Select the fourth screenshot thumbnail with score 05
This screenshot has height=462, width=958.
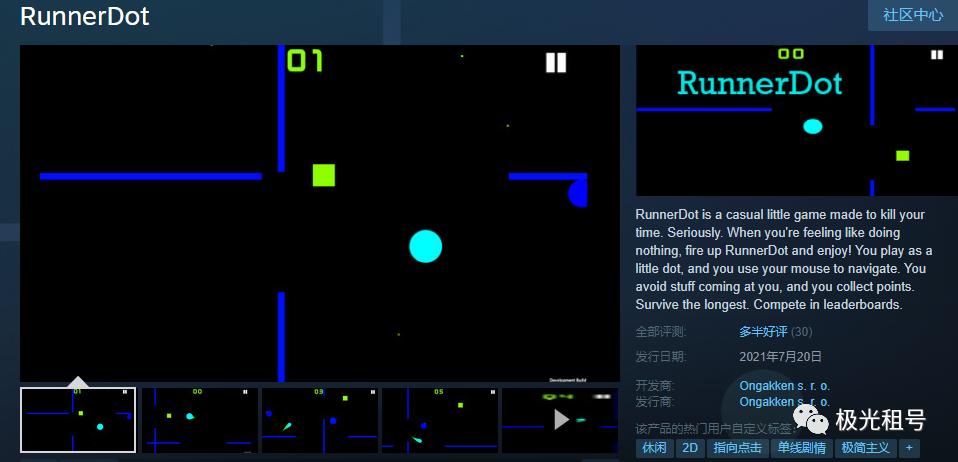click(439, 420)
